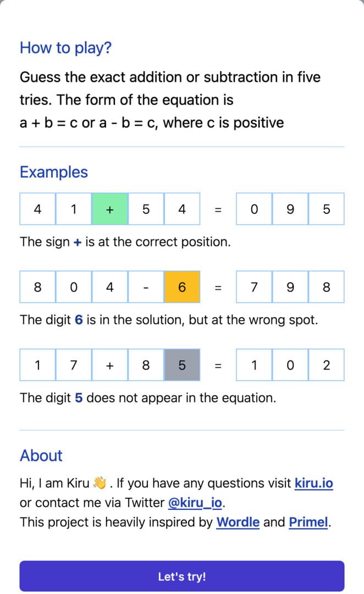The height and width of the screenshot is (594, 364).
Task: Follow the Wordle link
Action: [238, 522]
